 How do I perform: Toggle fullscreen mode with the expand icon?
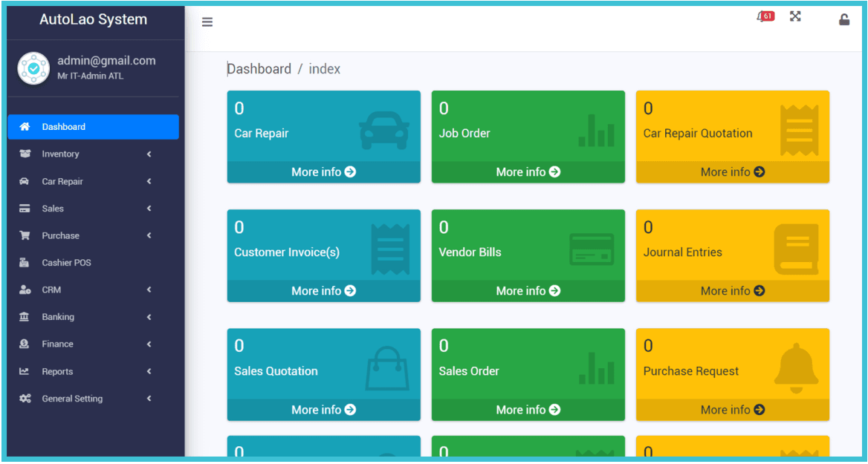795,16
